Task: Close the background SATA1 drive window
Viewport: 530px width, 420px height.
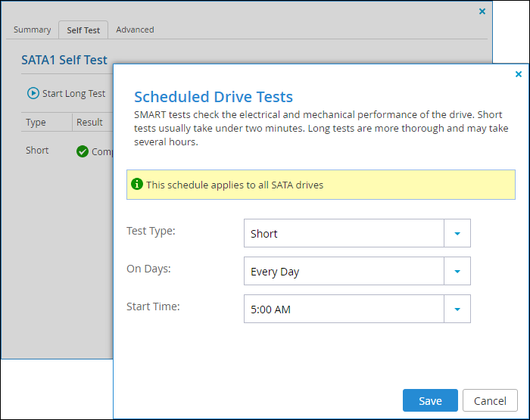Action: [482, 11]
